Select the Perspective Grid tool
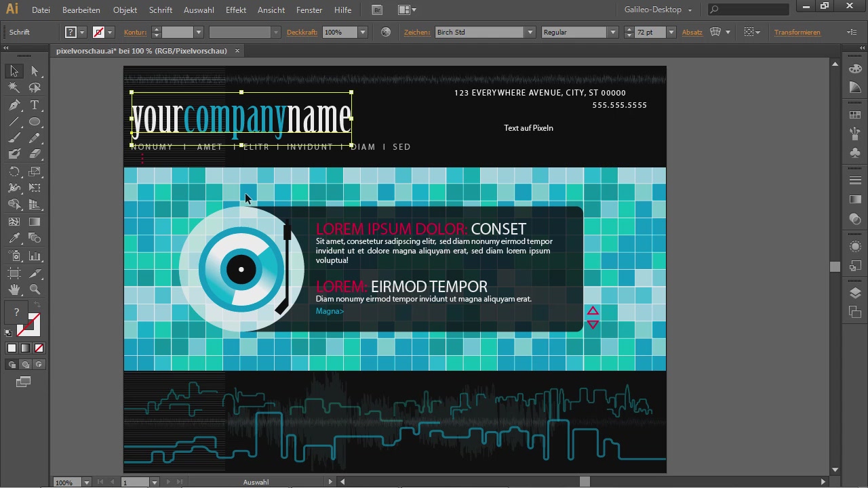This screenshot has width=868, height=488. click(35, 205)
